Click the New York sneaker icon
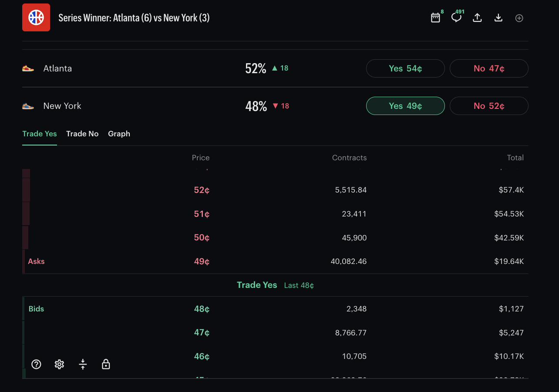The height and width of the screenshot is (392, 559). (28, 106)
